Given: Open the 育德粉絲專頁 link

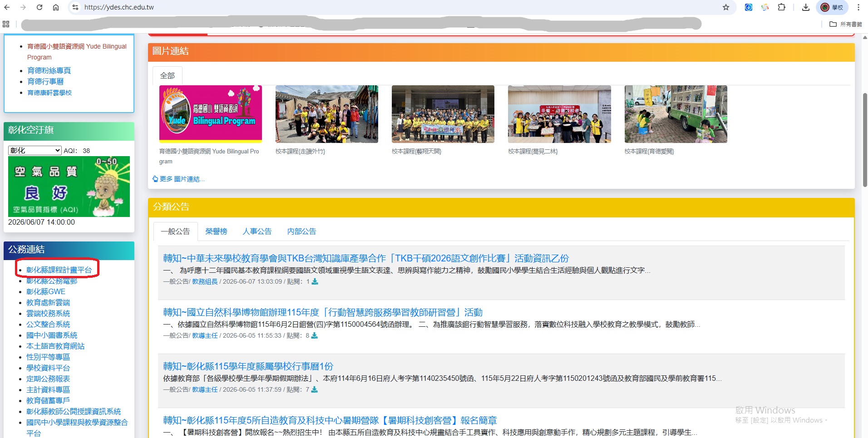Looking at the screenshot, I should (x=49, y=70).
